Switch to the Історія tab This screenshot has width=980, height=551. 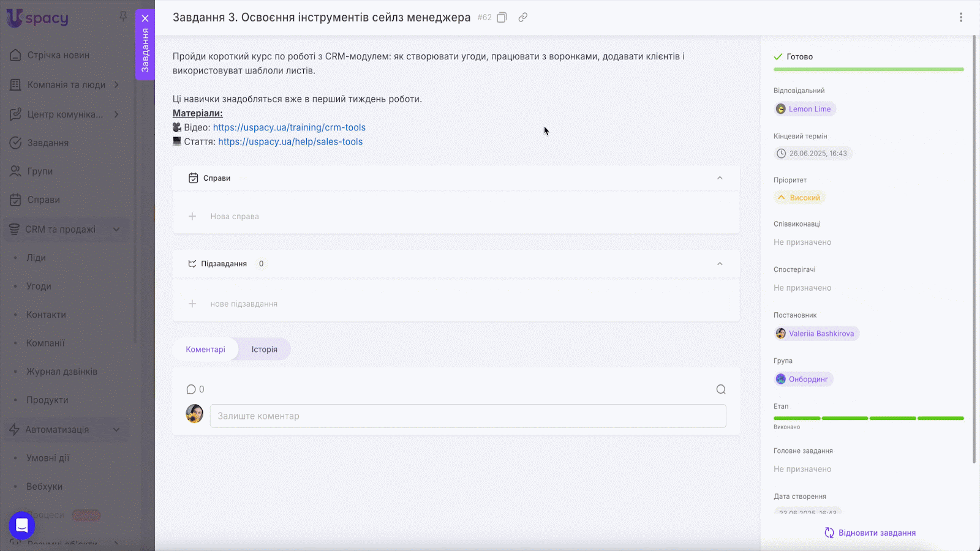coord(264,350)
